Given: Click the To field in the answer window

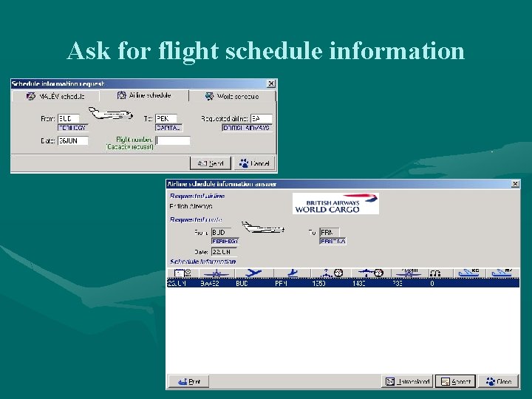Looking at the screenshot, I should [x=330, y=233].
